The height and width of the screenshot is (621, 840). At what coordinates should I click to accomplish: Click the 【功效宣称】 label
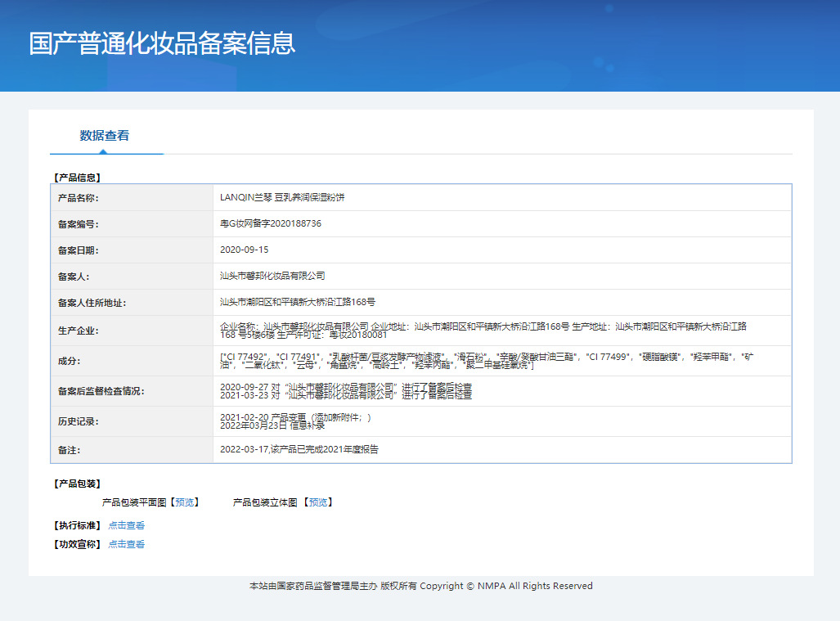click(x=78, y=544)
